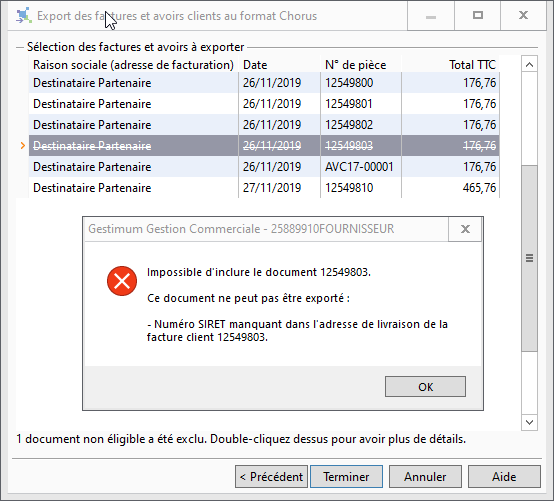This screenshot has height=501, width=554.
Task: Select the credit note row AVC17-00001
Action: tap(264, 167)
